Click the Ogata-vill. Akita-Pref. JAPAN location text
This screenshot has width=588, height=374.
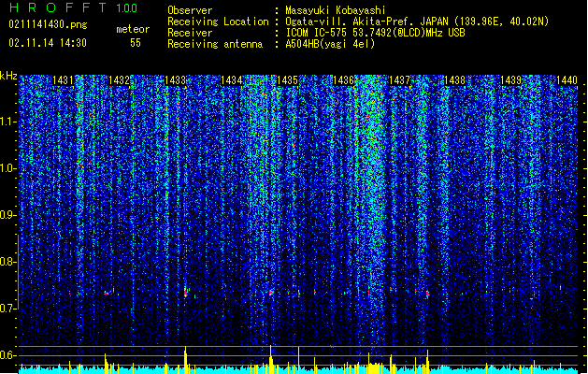pyautogui.click(x=417, y=22)
